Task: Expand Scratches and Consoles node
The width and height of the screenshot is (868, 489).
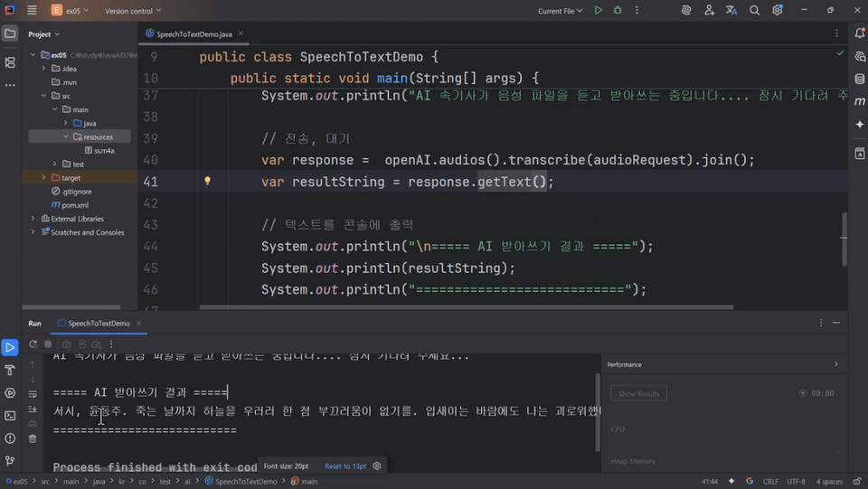Action: coord(33,232)
